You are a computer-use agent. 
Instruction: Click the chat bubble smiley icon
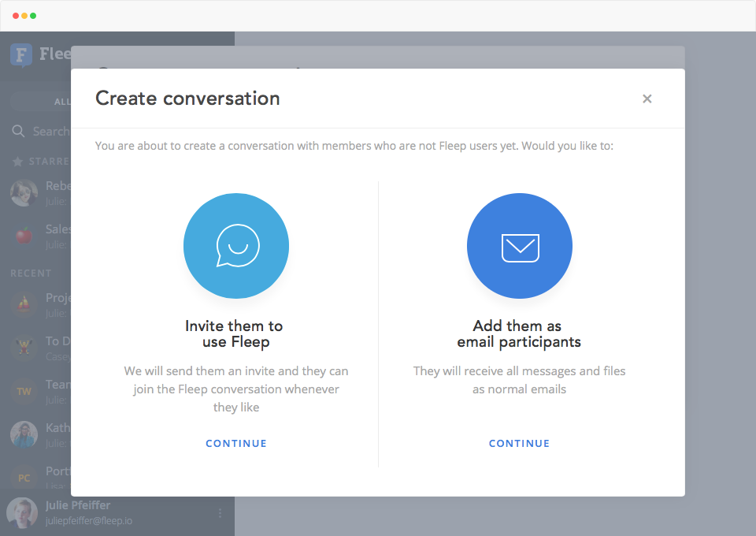(x=236, y=246)
